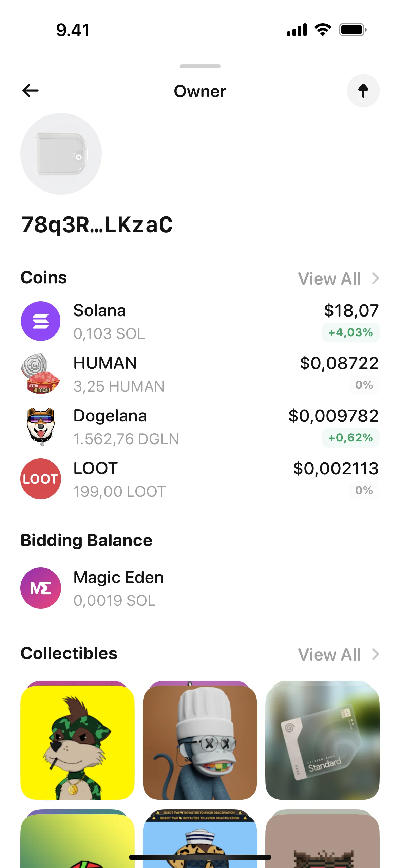Tap the Dogelana dog icon

click(x=41, y=426)
